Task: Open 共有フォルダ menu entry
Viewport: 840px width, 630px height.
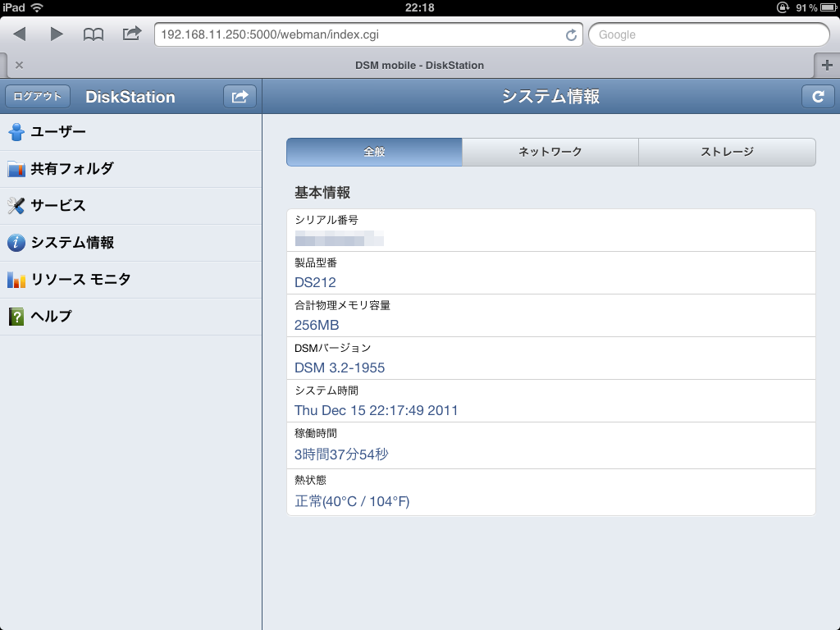Action: click(130, 169)
